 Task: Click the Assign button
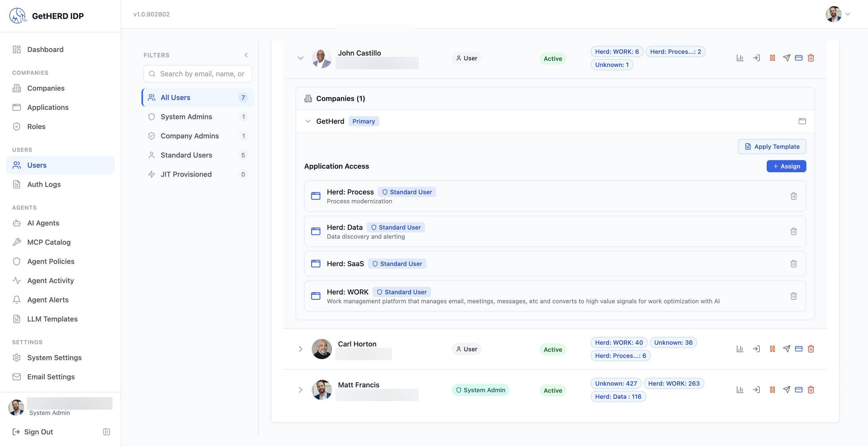786,166
